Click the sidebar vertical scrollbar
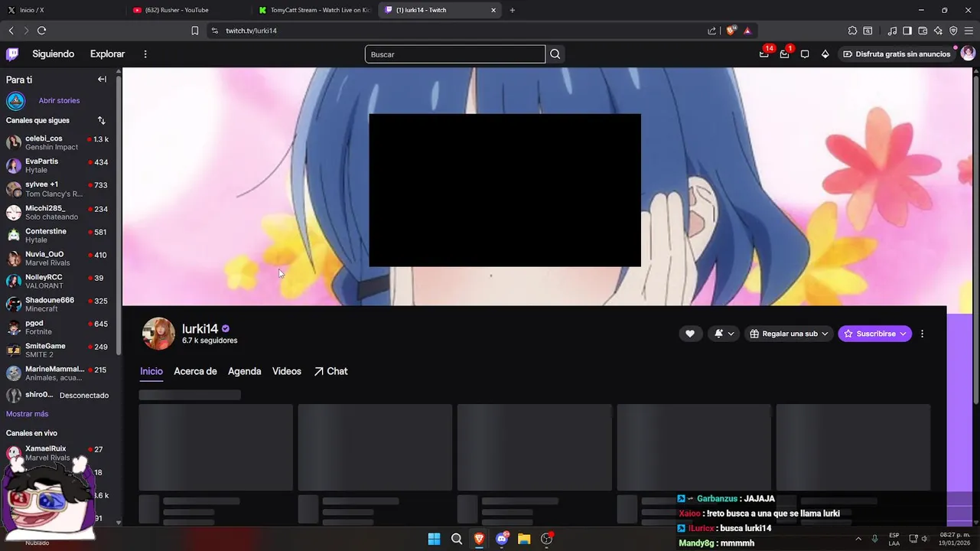Screen dimensions: 980x551 119,214
